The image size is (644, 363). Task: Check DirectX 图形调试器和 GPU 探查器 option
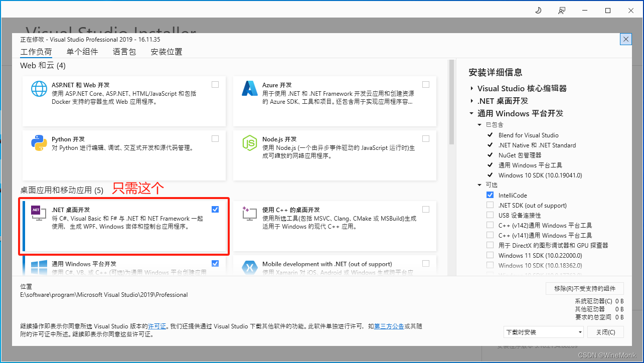tap(490, 245)
